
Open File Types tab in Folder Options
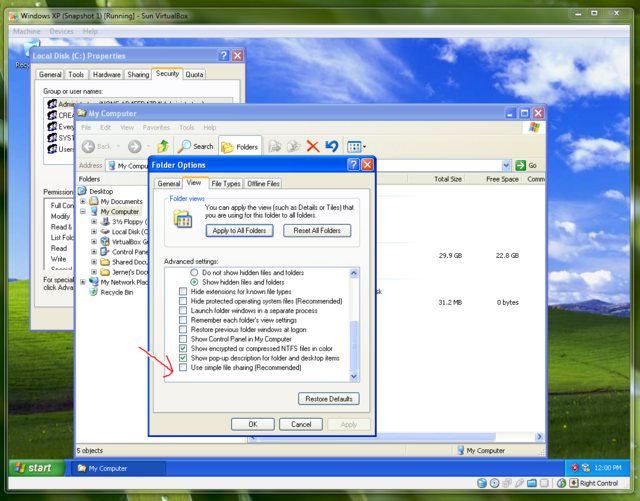pyautogui.click(x=226, y=184)
